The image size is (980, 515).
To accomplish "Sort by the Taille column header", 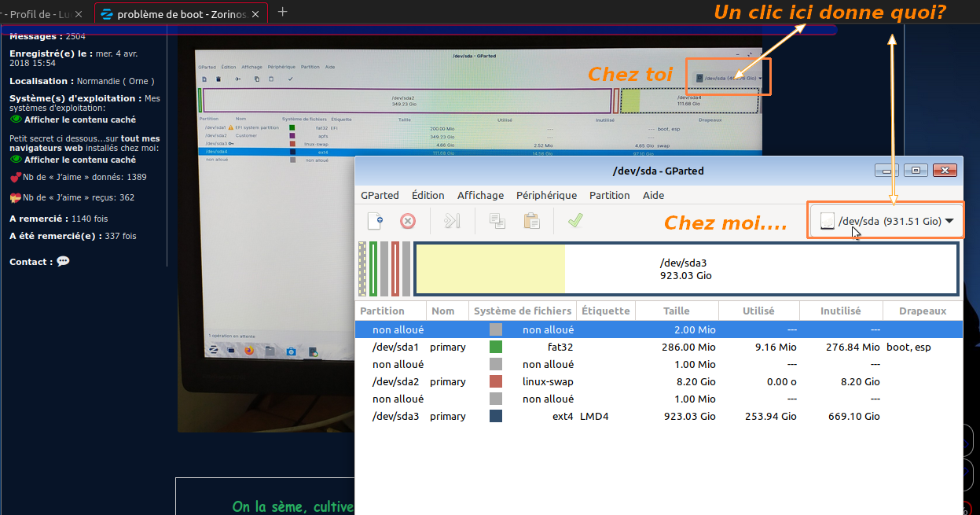I will coord(676,311).
